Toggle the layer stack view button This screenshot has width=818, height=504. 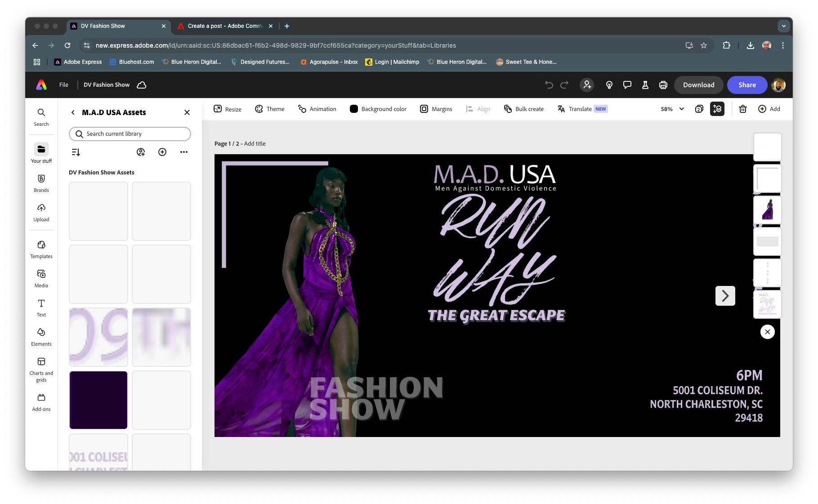717,109
